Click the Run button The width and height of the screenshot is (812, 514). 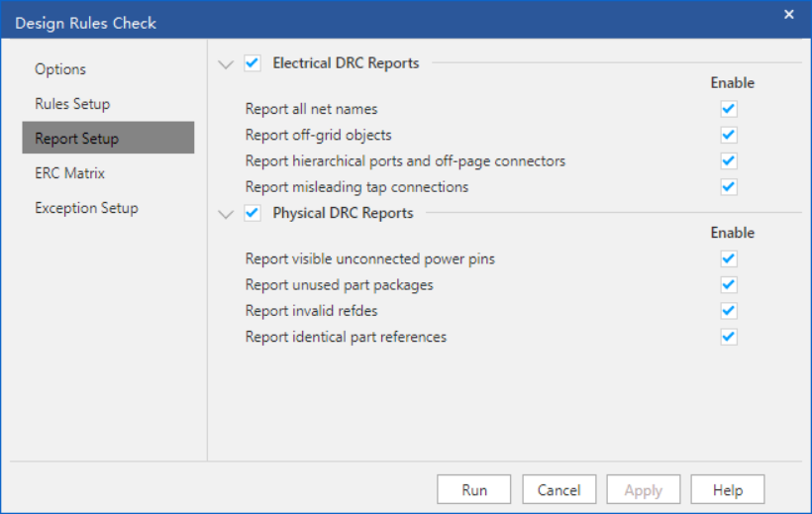pyautogui.click(x=473, y=490)
